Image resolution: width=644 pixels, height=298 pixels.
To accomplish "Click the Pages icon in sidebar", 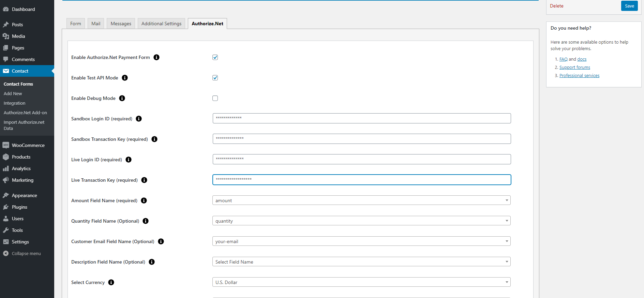I will (x=6, y=48).
